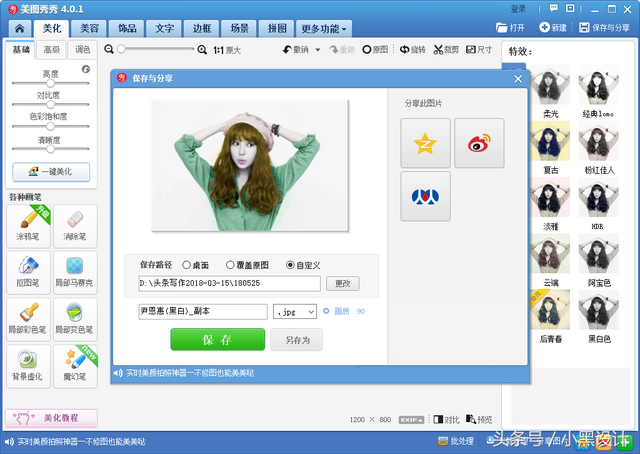Click the file name input field
640x454 pixels.
203,312
